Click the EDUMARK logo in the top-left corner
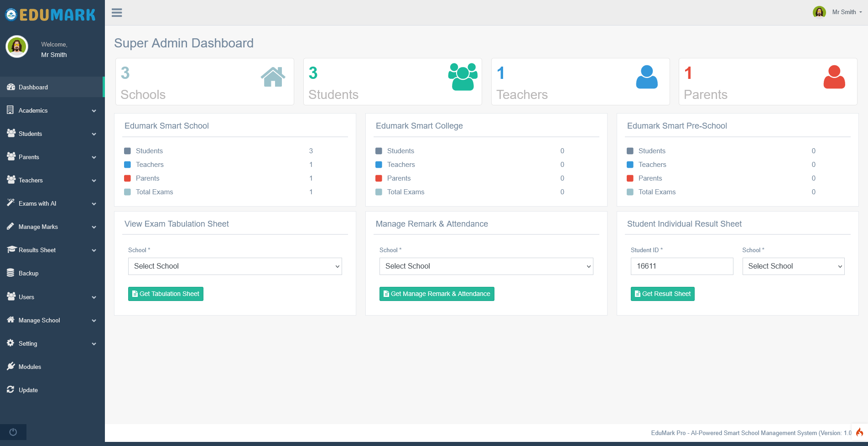Viewport: 868px width, 446px height. pos(50,14)
